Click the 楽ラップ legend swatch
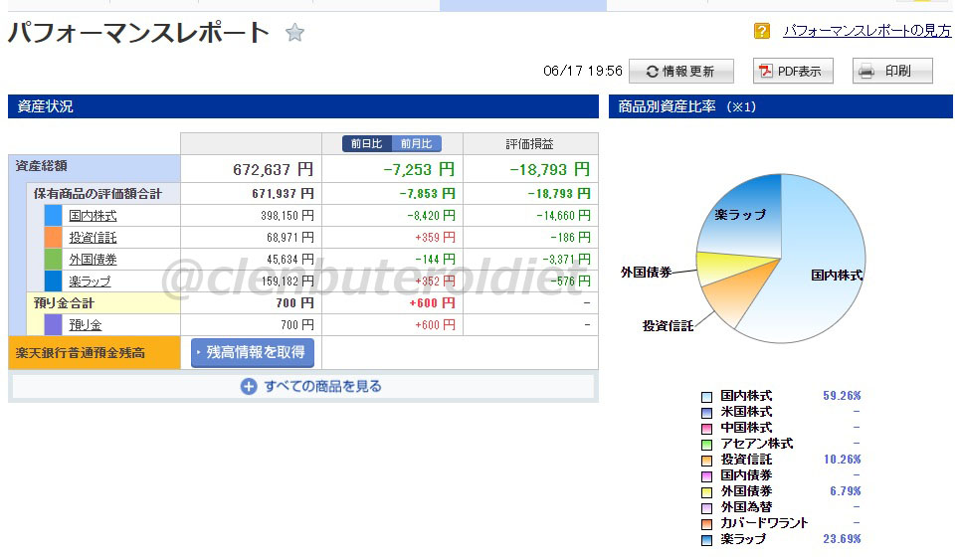The width and height of the screenshot is (959, 560). tap(706, 540)
